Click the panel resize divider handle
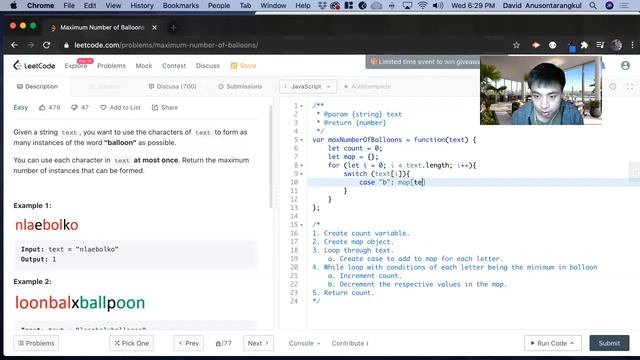This screenshot has height=360, width=640. 276,198
